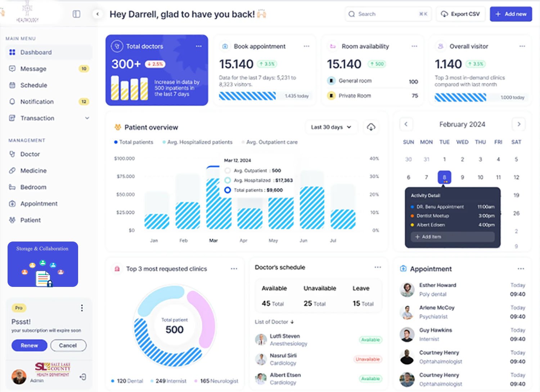Image resolution: width=540 pixels, height=392 pixels.
Task: Click the Book appointment progress bar
Action: pos(247,96)
